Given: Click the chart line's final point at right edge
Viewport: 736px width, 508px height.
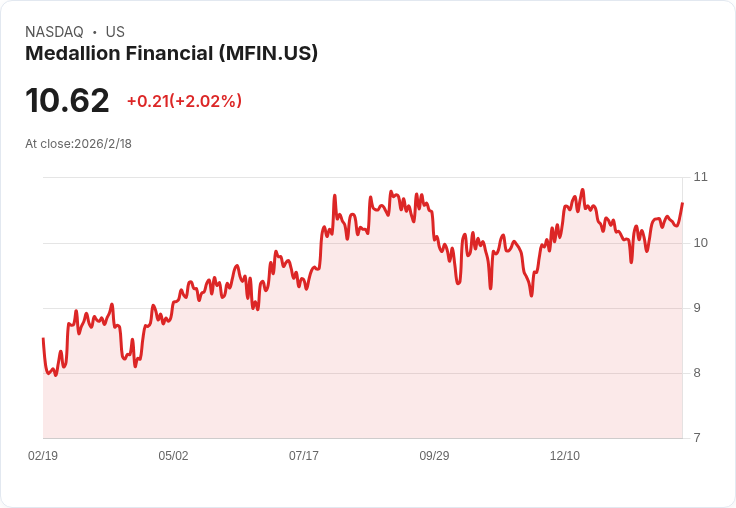Looking at the screenshot, I should click(682, 203).
